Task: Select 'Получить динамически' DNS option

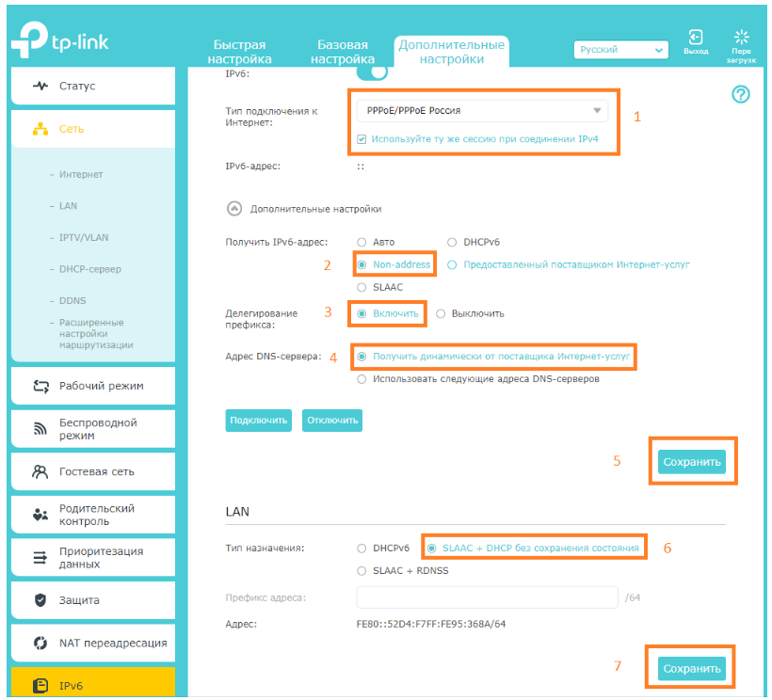Action: [362, 357]
